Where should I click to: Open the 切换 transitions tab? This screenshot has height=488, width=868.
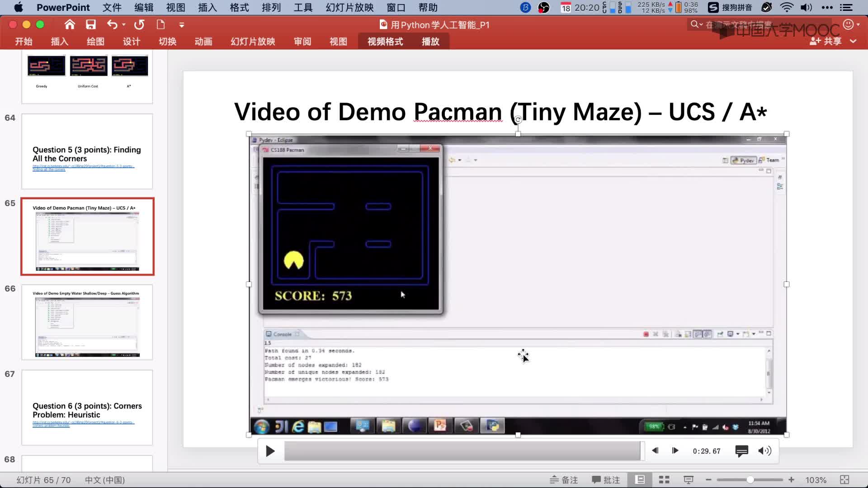click(167, 42)
